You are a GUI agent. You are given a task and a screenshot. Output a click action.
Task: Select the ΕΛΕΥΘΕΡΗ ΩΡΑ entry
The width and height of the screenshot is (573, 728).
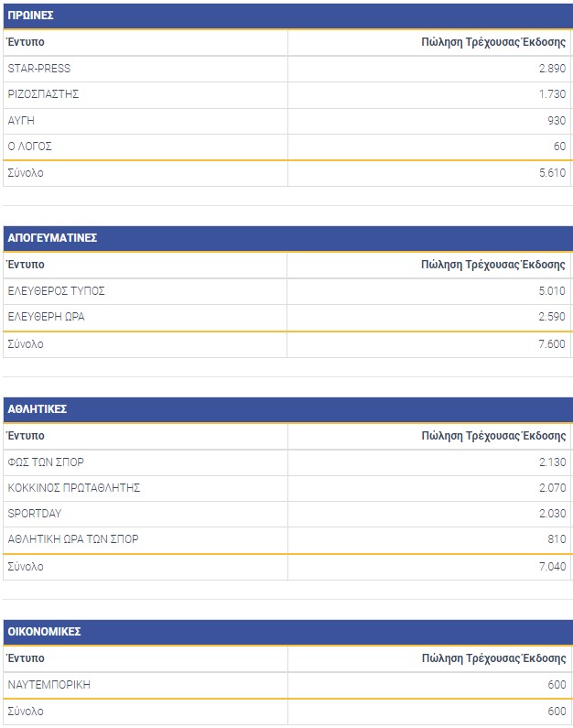[x=47, y=317]
